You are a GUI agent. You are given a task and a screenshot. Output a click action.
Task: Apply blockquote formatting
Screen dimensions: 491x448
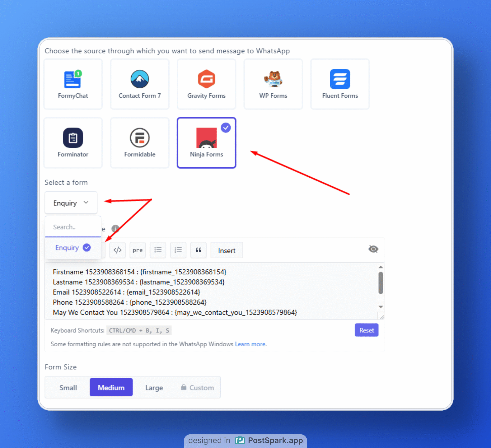[x=198, y=250]
